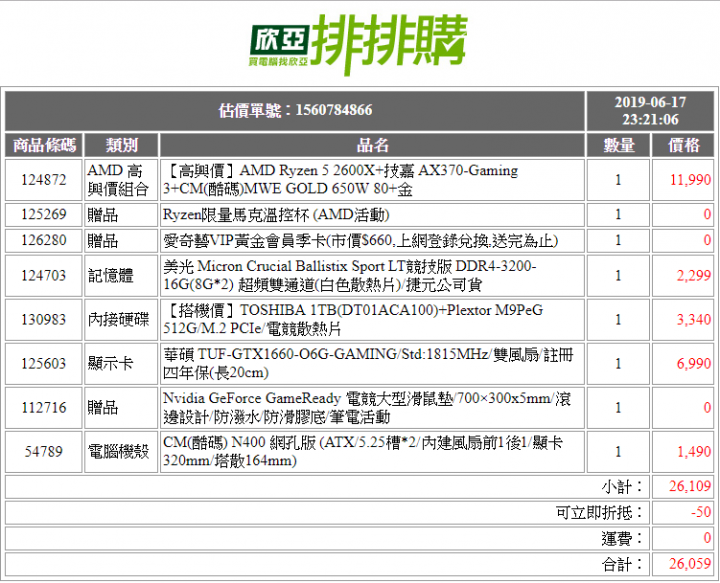The image size is (720, 583).
Task: Select barcode 124872
Action: point(44,179)
